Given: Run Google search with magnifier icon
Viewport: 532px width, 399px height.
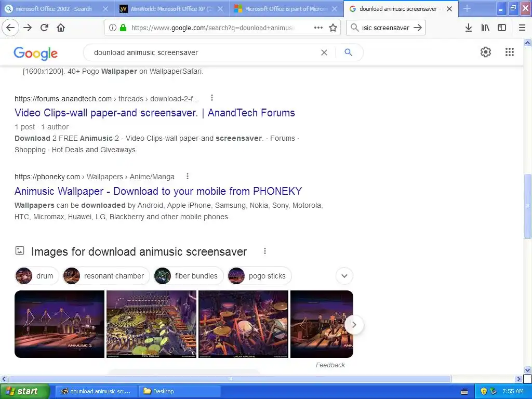Looking at the screenshot, I should [348, 52].
